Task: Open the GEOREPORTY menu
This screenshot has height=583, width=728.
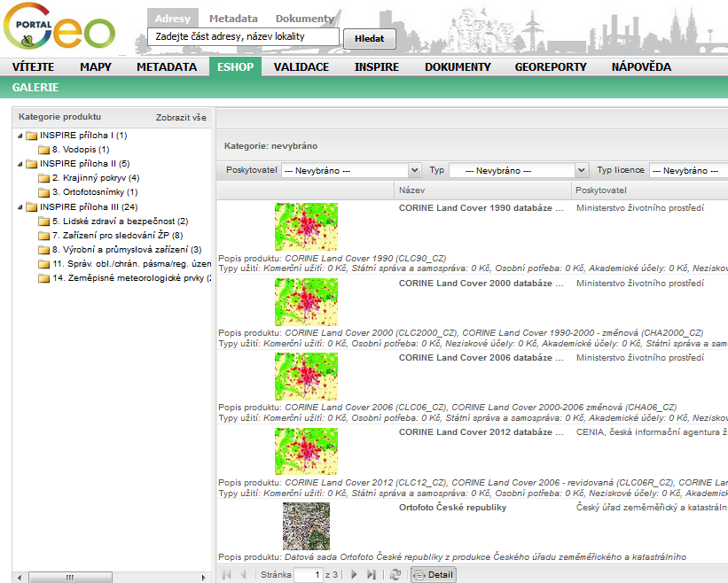Action: pos(551,66)
